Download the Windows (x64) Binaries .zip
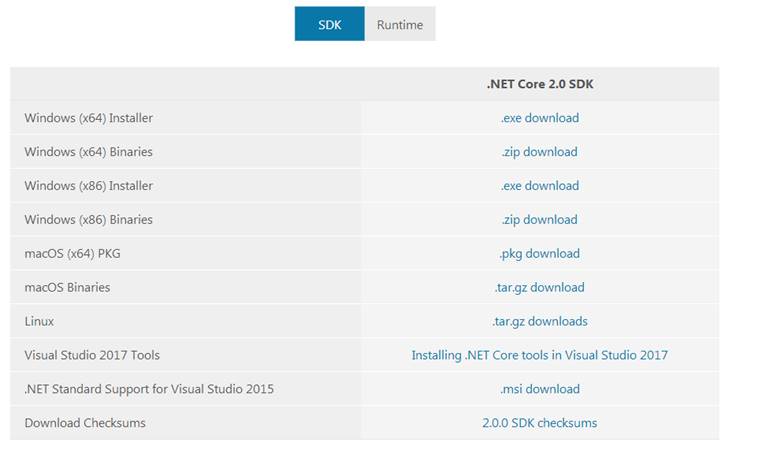This screenshot has height=450, width=758. click(x=539, y=152)
